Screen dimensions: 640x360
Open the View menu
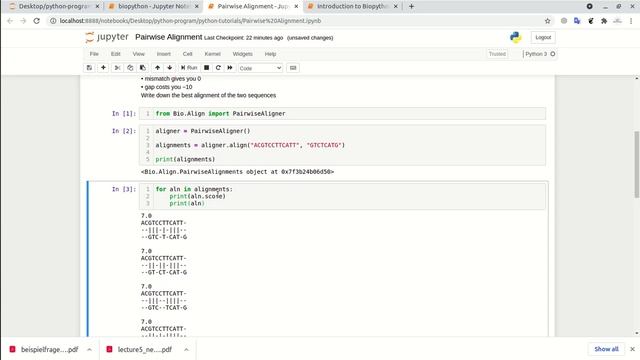pos(138,54)
